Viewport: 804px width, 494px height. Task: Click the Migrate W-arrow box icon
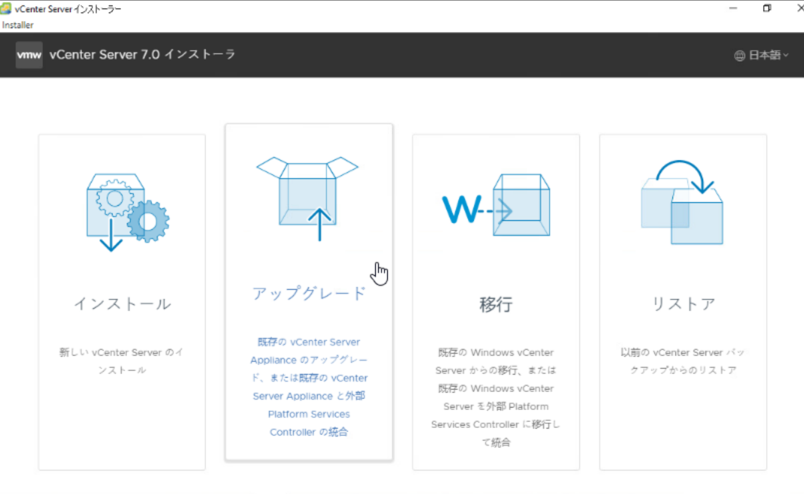pos(496,205)
